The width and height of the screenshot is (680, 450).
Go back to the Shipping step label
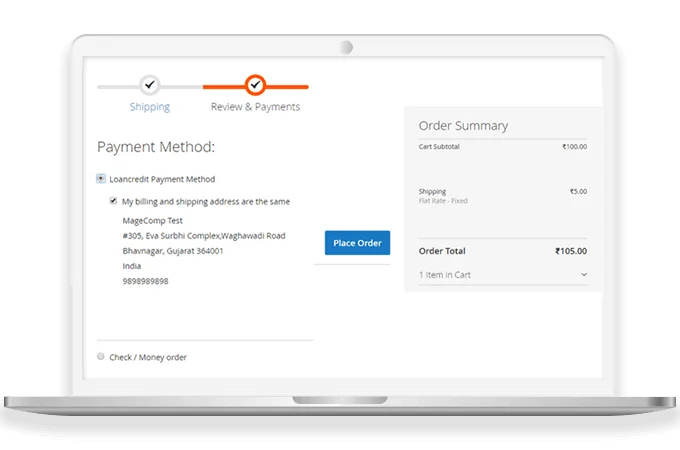coord(149,107)
